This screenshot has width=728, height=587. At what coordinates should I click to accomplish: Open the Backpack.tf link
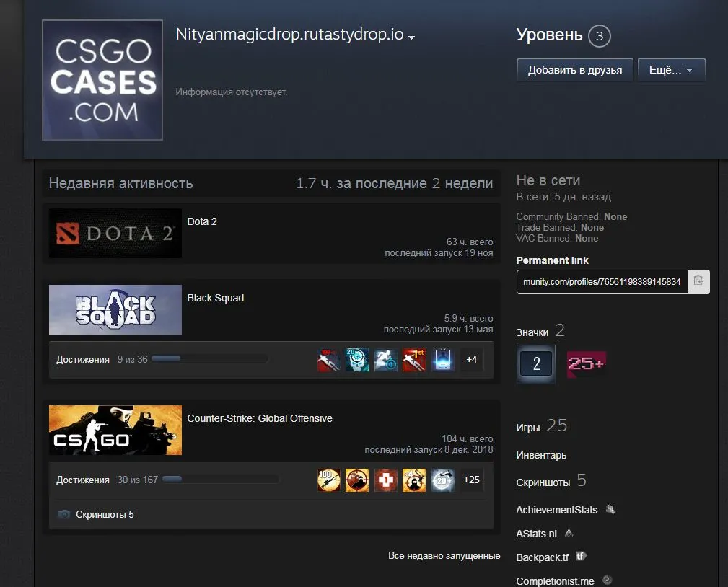tap(543, 557)
